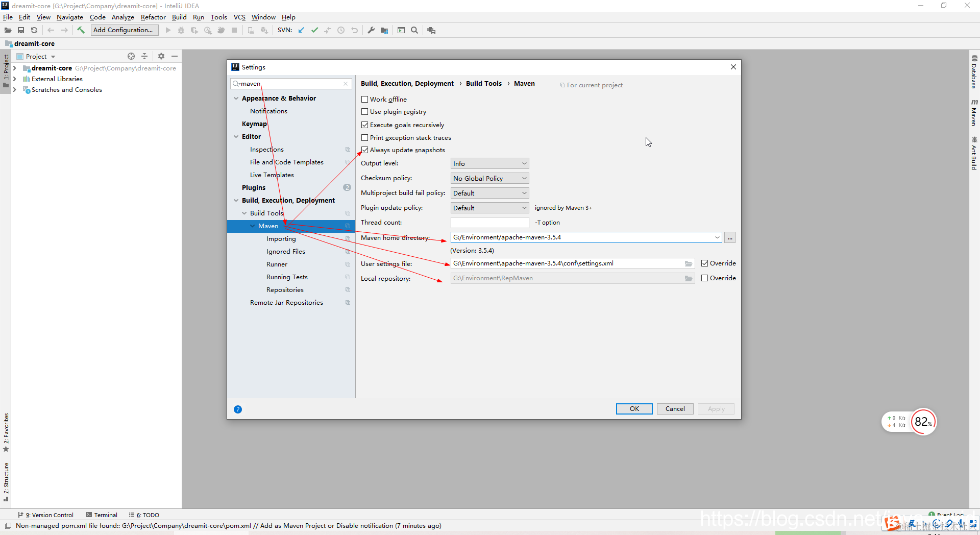Open the VCS menu

[x=239, y=17]
